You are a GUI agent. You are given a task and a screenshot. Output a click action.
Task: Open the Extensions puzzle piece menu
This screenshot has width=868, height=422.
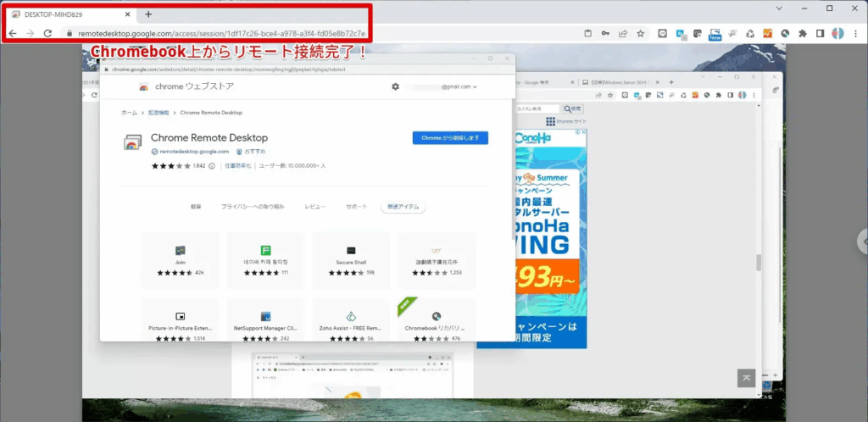(x=802, y=34)
